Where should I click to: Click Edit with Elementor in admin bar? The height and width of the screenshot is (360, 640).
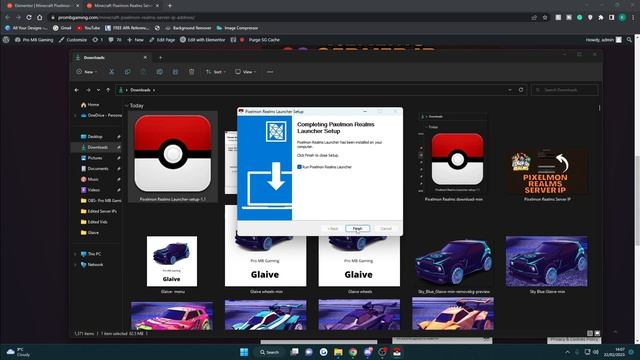tap(203, 40)
